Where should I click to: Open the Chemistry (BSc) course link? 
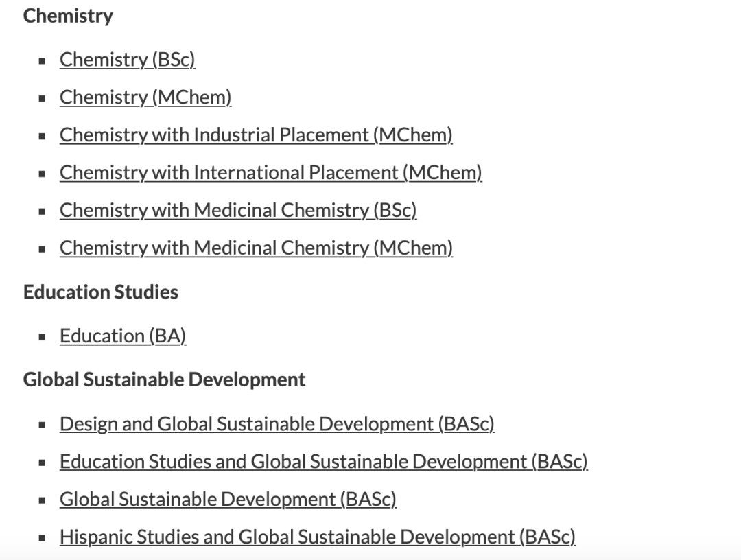127,60
